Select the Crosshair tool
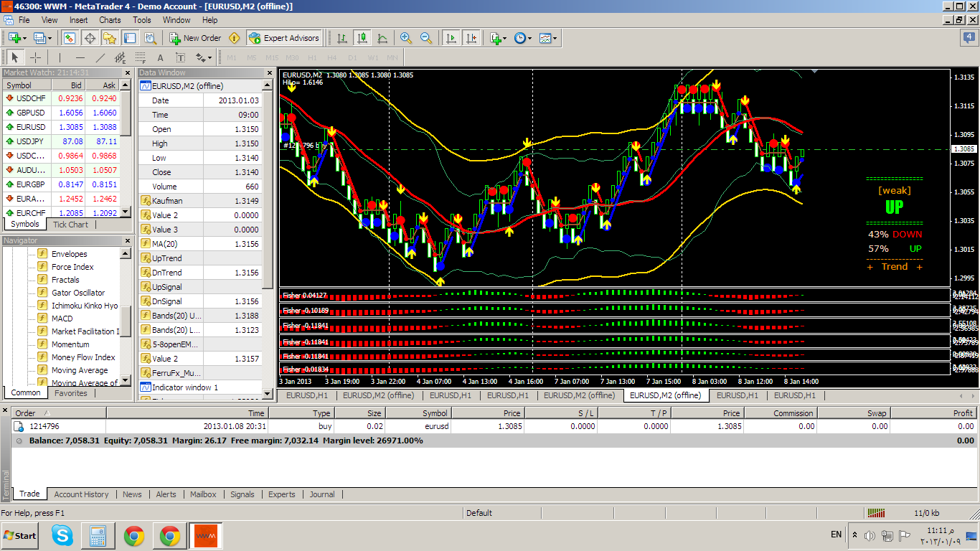 point(35,57)
